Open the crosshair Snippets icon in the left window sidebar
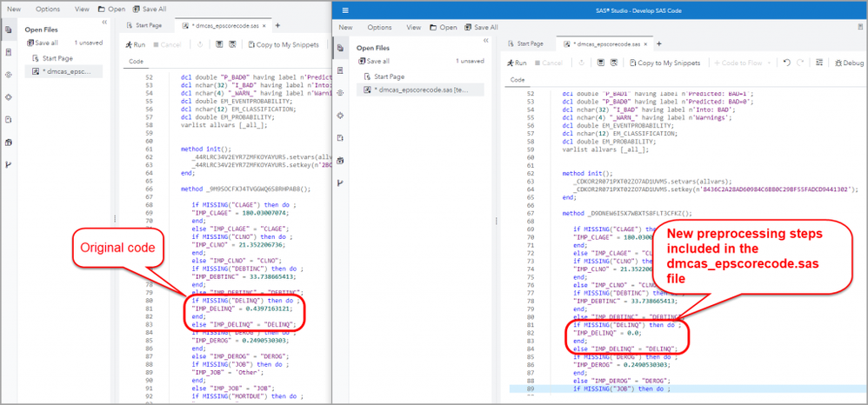The image size is (868, 405). [x=9, y=97]
